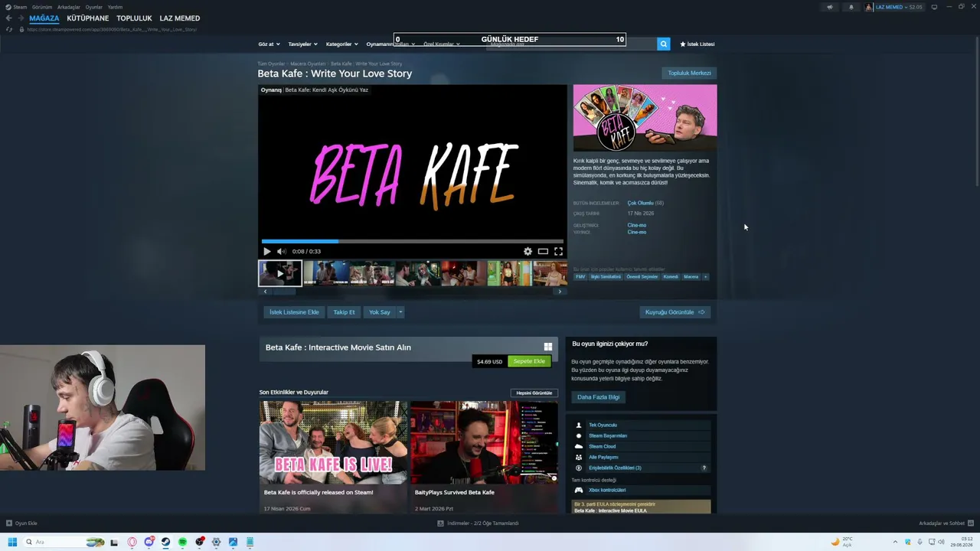Switch to the KÜTÜPHANE tab
The image size is (980, 551).
coord(88,18)
